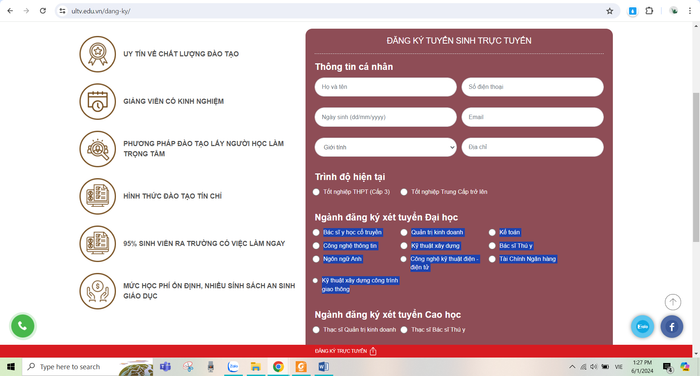Click the quality award ribbon icon

(x=98, y=54)
